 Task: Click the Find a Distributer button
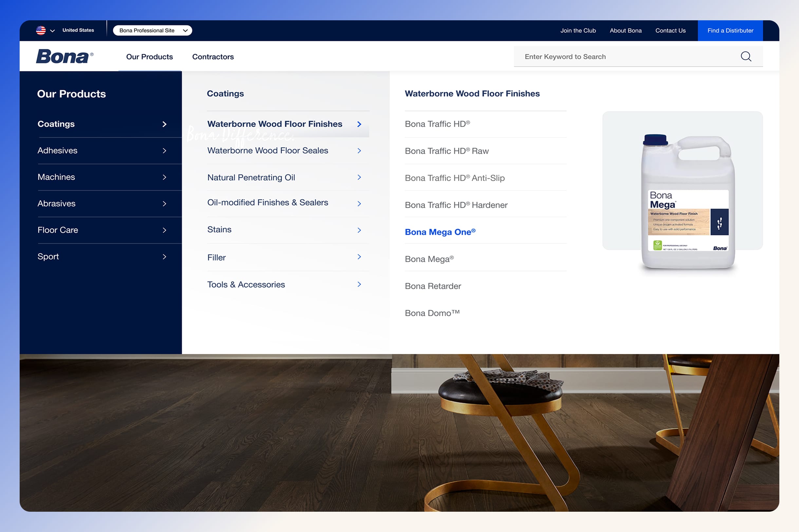pyautogui.click(x=730, y=30)
